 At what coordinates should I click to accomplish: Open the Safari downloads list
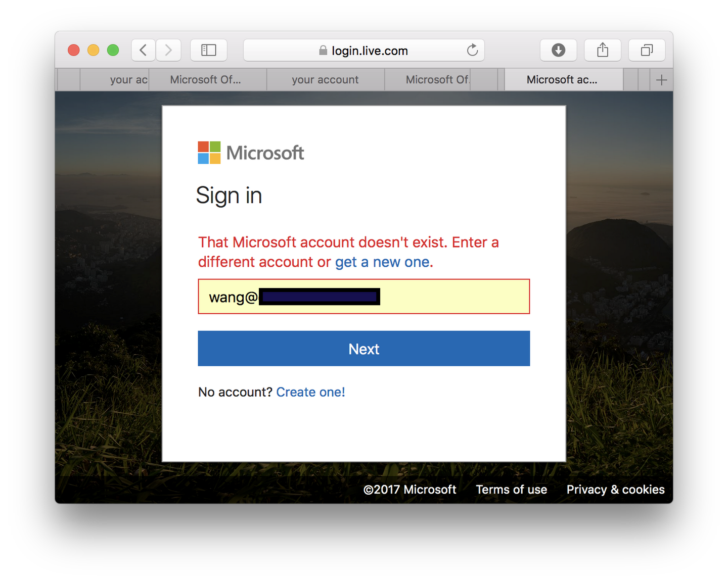pyautogui.click(x=558, y=50)
